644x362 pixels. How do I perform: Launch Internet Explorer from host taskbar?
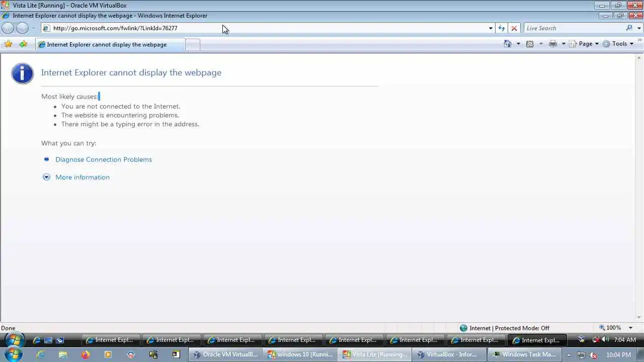coord(40,354)
